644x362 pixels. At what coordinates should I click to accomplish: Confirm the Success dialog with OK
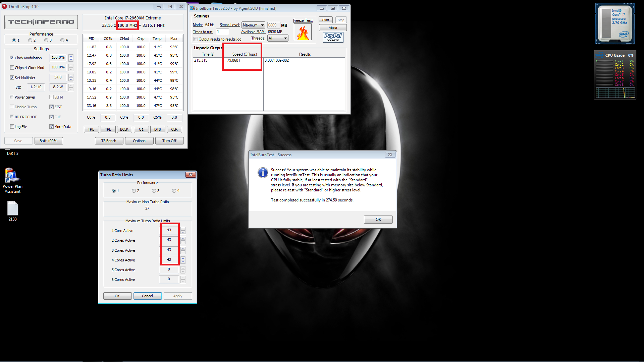click(x=378, y=220)
